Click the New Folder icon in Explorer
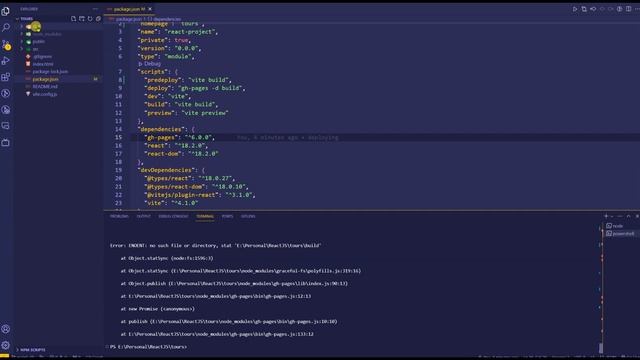Image resolution: width=640 pixels, height=360 pixels. 82,18
